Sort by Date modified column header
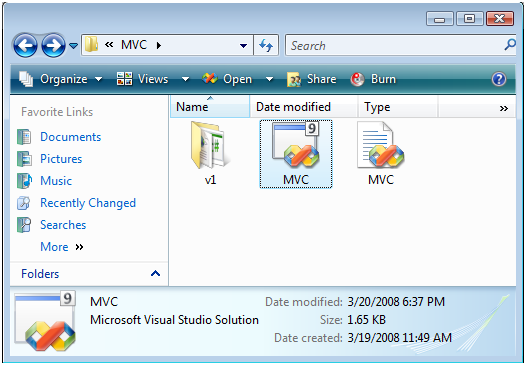 pos(304,107)
